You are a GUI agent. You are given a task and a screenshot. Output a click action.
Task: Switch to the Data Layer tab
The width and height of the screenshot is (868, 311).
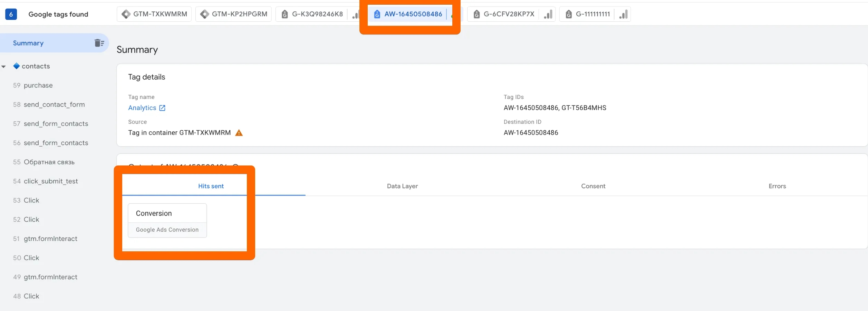(x=402, y=186)
